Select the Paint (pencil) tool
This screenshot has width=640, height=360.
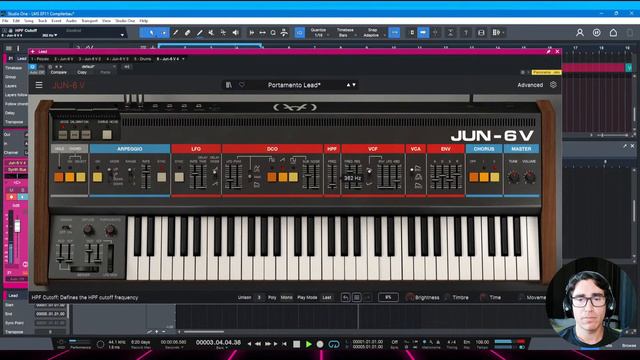point(176,33)
